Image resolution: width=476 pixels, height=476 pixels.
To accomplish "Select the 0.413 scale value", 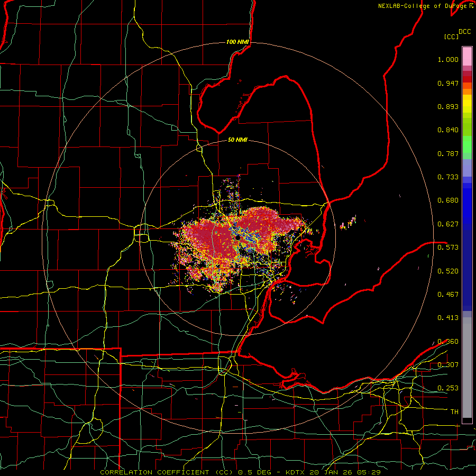I will point(448,318).
